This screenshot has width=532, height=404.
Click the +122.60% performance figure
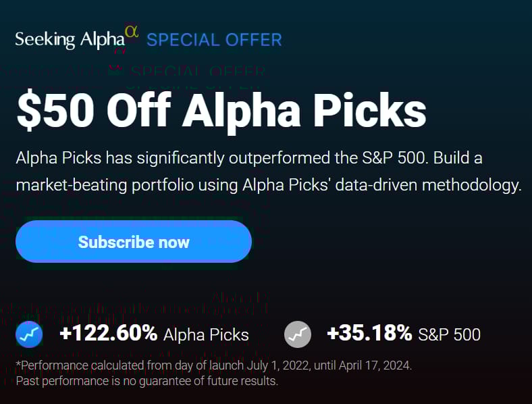tap(108, 333)
